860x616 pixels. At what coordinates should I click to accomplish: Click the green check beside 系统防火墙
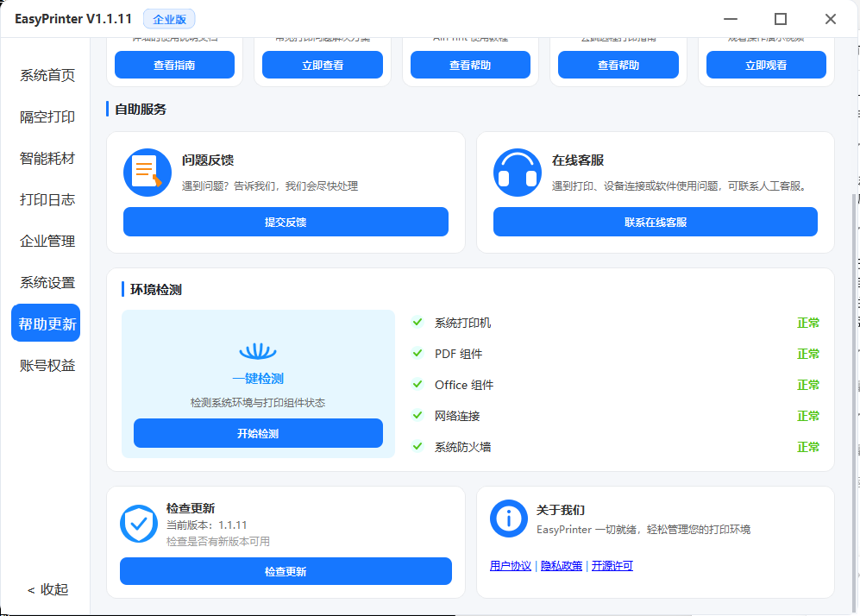[417, 446]
